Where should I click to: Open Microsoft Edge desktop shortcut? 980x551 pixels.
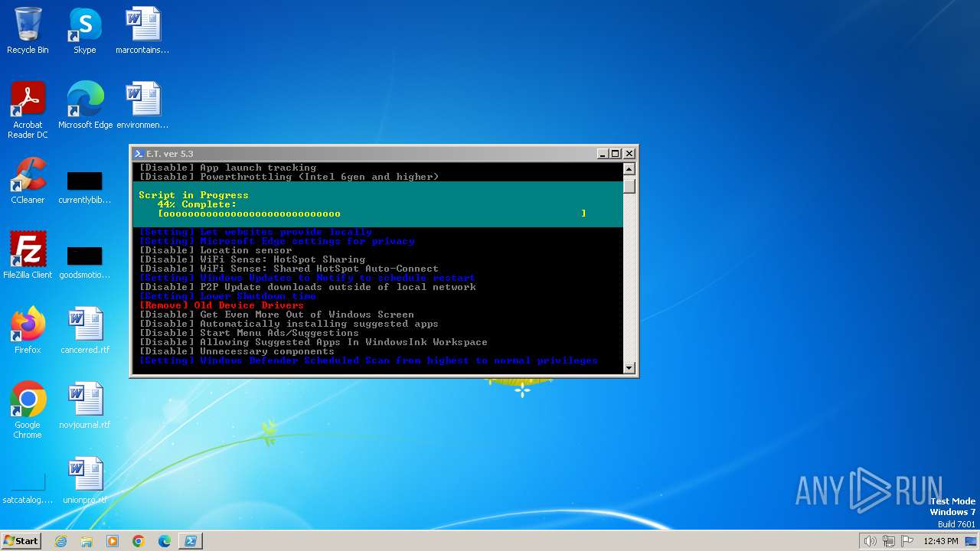[85, 105]
